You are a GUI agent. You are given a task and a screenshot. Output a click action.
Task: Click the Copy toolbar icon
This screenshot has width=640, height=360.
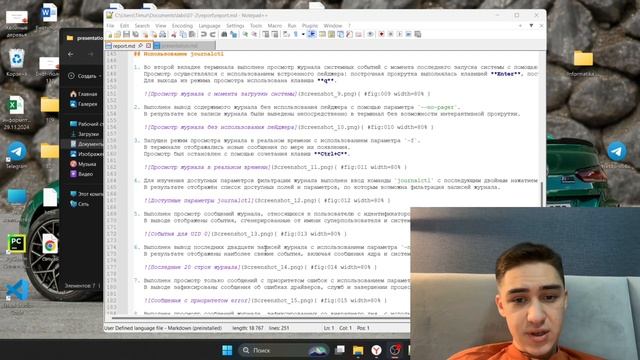point(183,34)
